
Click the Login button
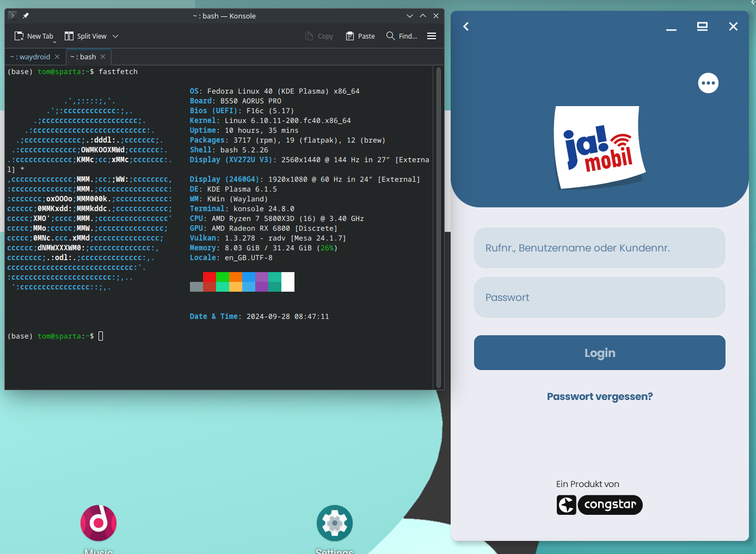point(600,353)
